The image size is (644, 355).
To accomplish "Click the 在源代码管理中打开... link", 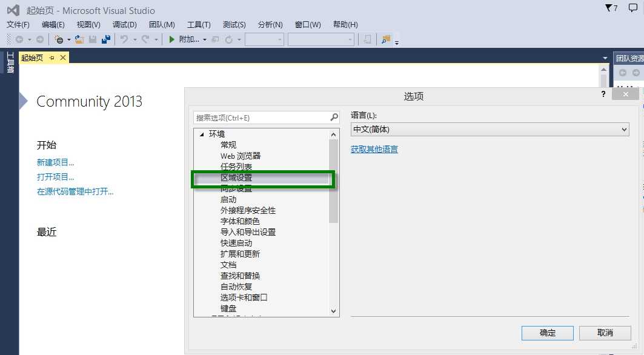I will [75, 191].
